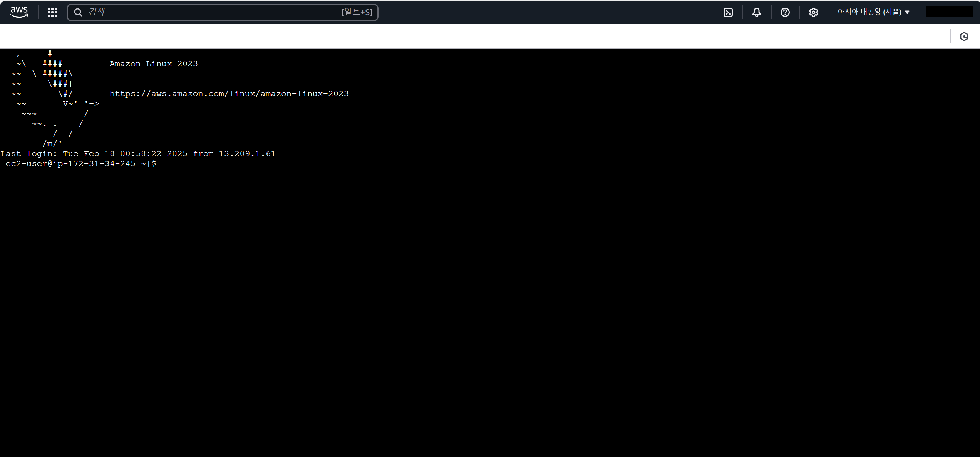Screen dimensions: 980x457
Task: Click the [알트+S] shortcut hint
Action: pos(357,12)
